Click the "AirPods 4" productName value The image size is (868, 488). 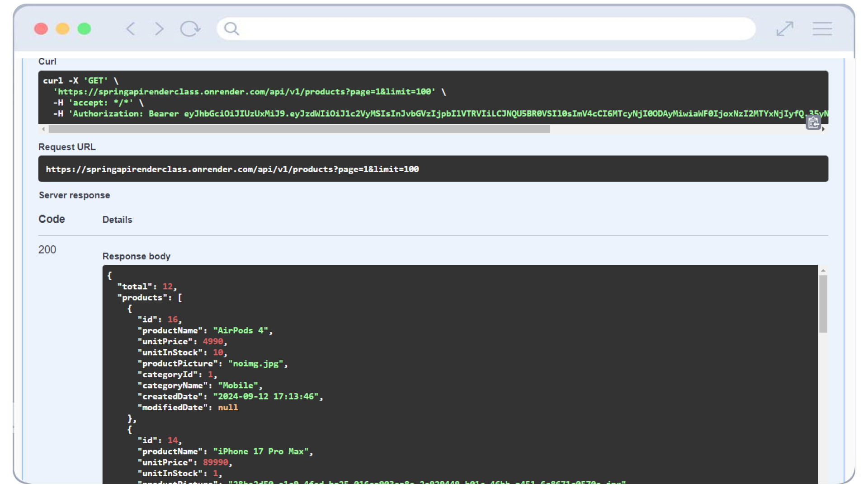coord(241,331)
